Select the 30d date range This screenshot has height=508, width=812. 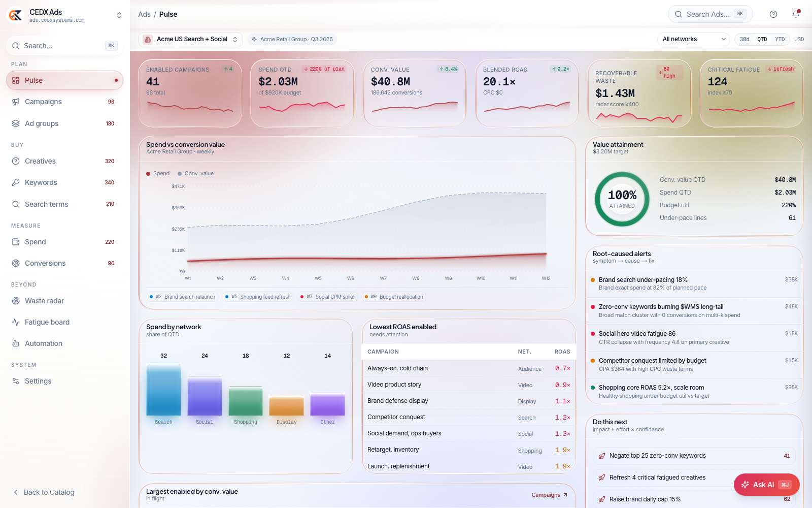(x=745, y=39)
